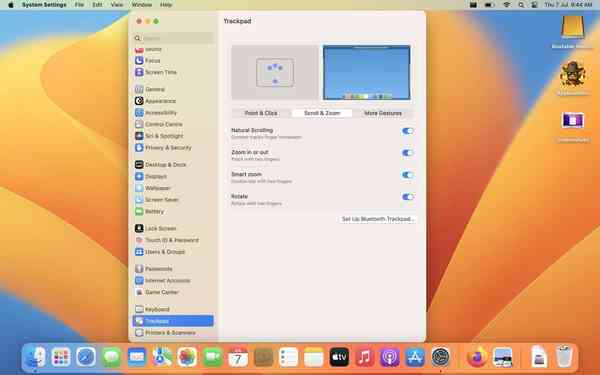This screenshot has width=600, height=375.
Task: Click Set Up Bluetooth Trackpad button
Action: click(378, 219)
